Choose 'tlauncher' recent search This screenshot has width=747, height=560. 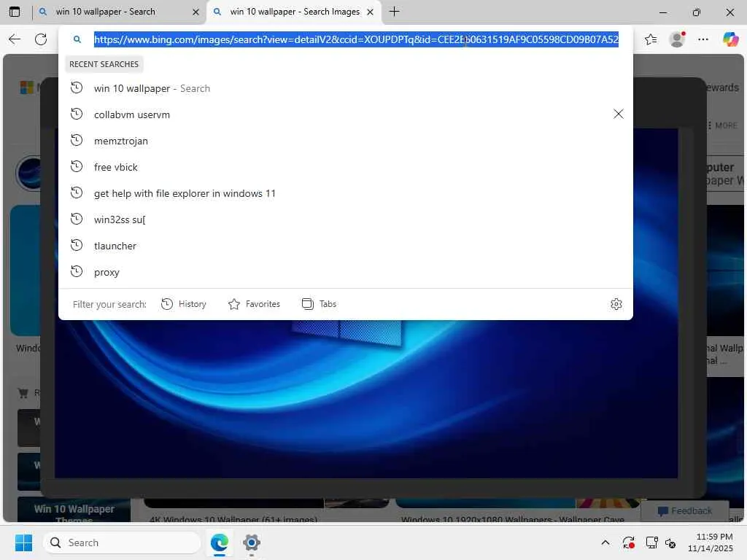(345, 246)
